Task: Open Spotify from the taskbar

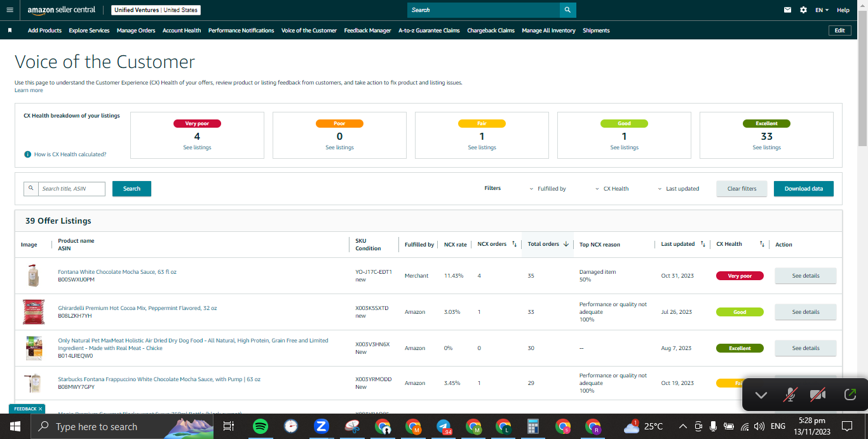Action: [260, 426]
